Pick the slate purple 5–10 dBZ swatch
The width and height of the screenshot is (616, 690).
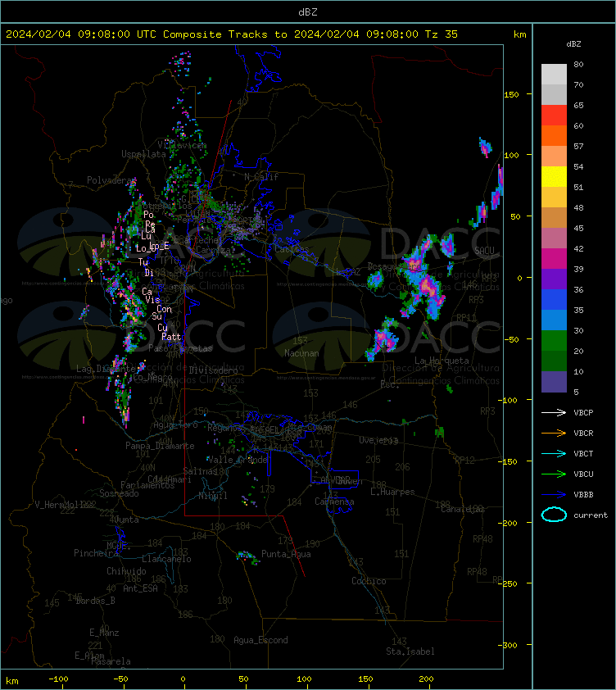(x=554, y=382)
